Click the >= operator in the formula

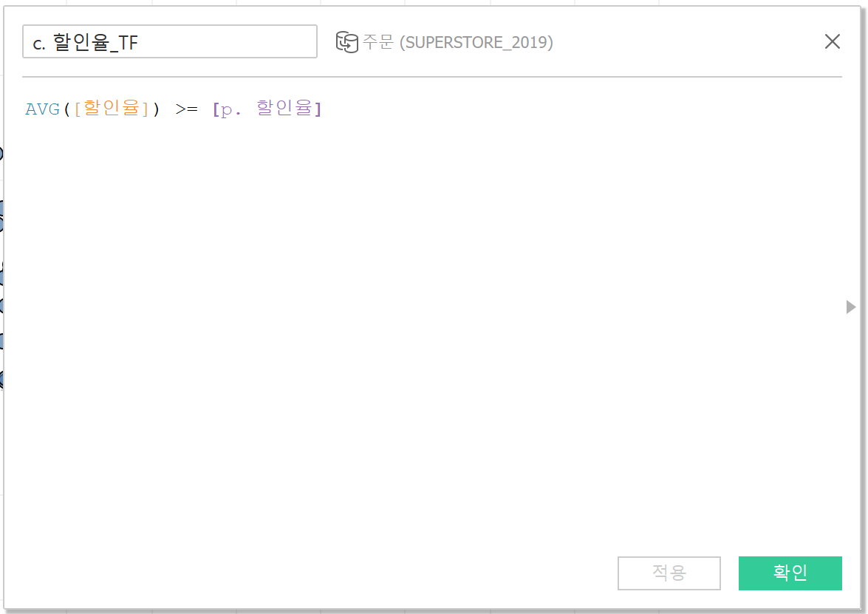pyautogui.click(x=187, y=109)
